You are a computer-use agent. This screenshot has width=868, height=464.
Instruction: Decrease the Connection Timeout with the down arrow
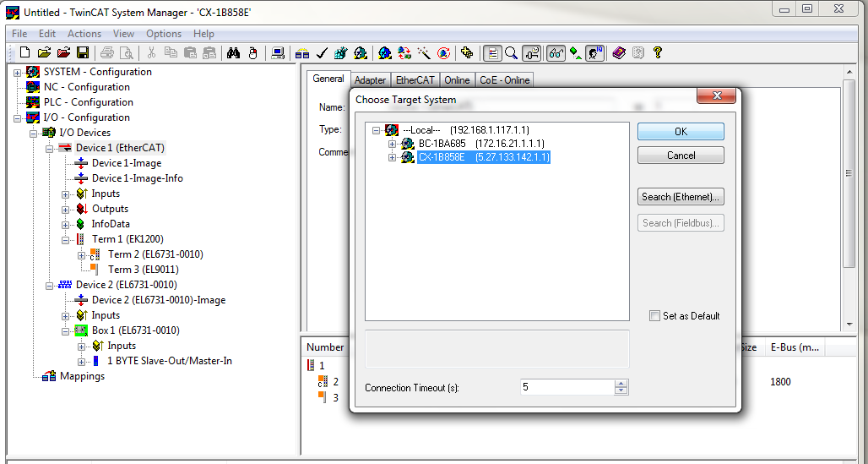pos(621,390)
